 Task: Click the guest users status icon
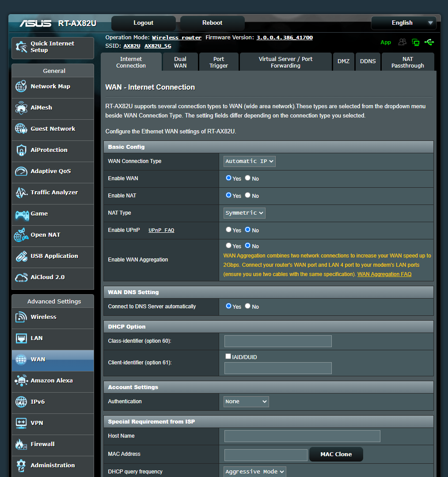(x=402, y=42)
